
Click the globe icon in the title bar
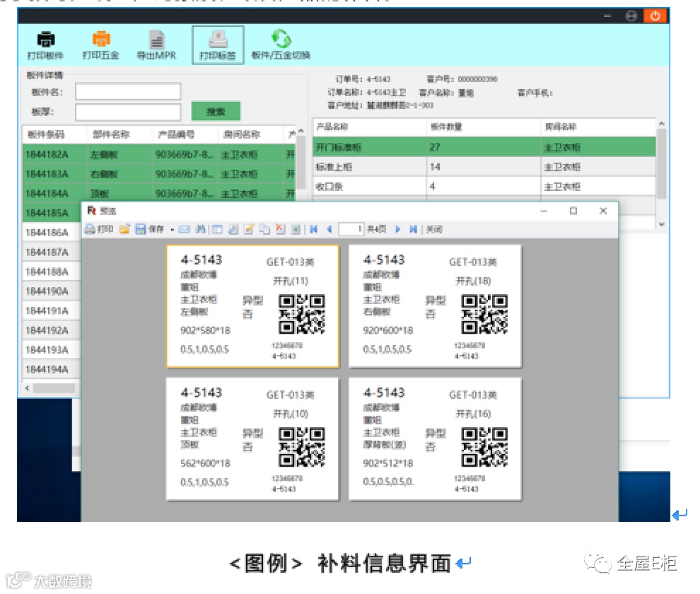tap(631, 16)
